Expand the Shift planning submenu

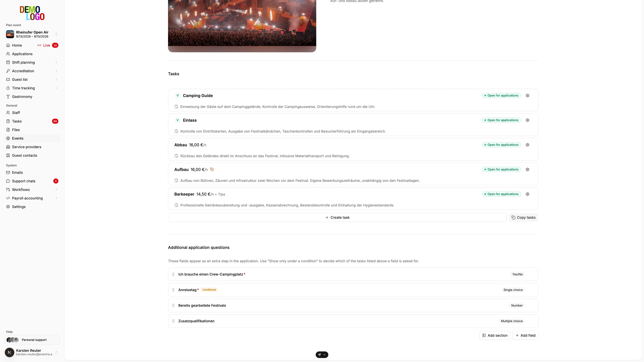[x=56, y=63]
